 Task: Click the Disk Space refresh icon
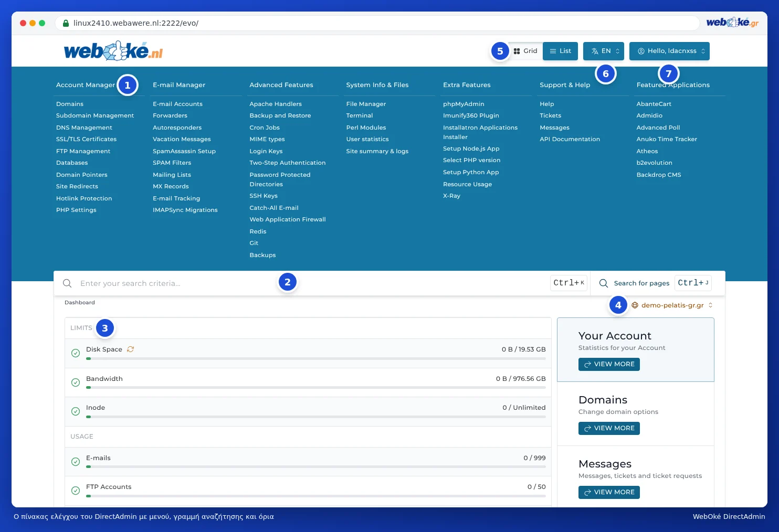pyautogui.click(x=130, y=349)
